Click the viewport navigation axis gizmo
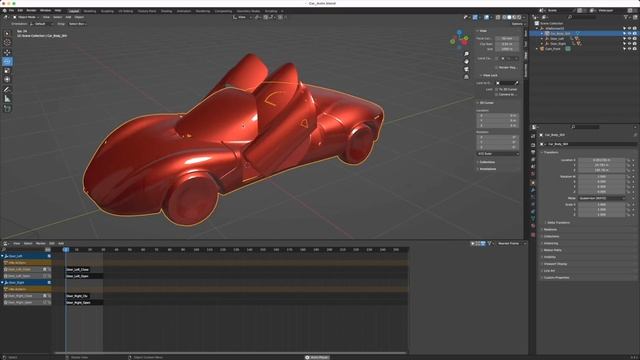The height and width of the screenshot is (360, 640). (460, 39)
